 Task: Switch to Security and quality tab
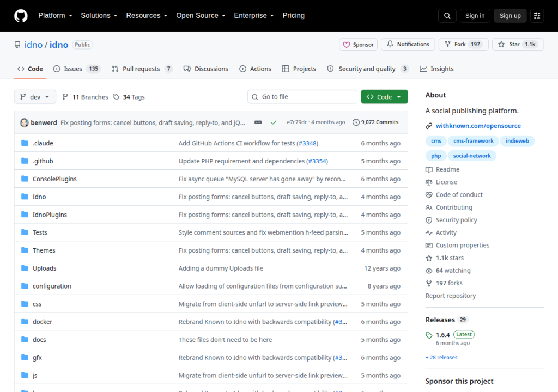pyautogui.click(x=368, y=69)
